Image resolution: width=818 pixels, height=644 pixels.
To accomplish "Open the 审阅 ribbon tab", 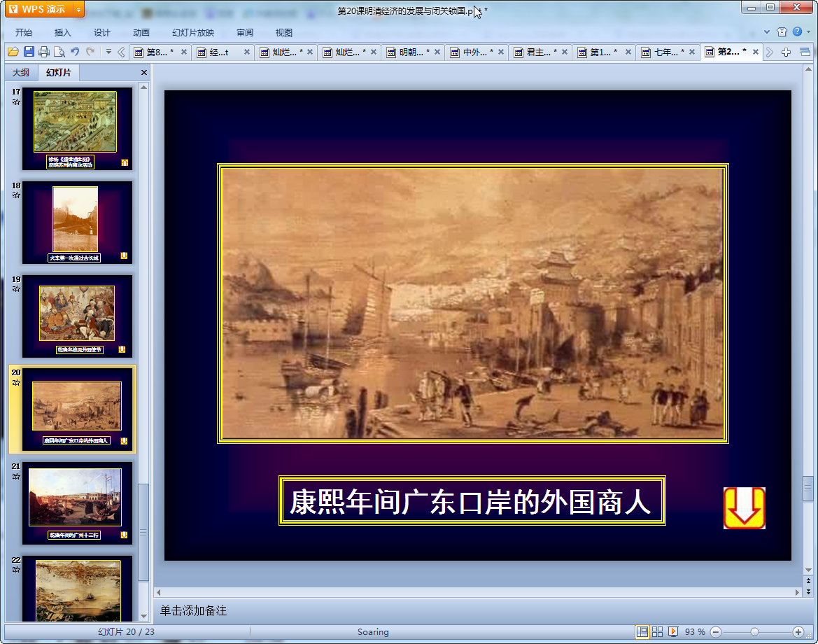I will point(245,32).
